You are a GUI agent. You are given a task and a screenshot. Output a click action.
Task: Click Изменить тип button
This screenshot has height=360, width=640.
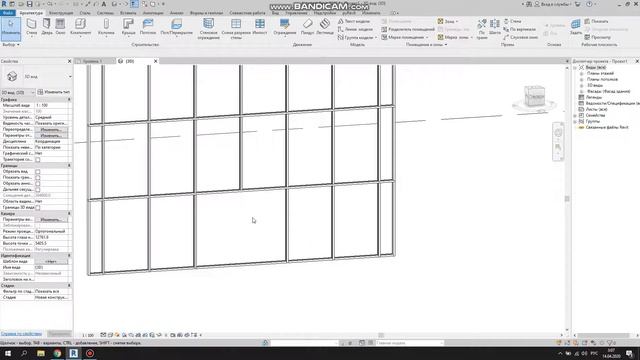coord(54,92)
